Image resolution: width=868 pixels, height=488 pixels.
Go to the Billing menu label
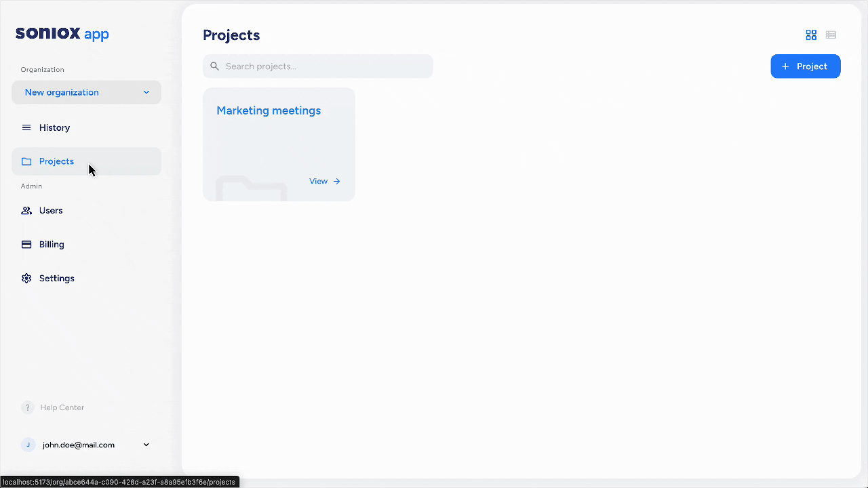coord(52,245)
